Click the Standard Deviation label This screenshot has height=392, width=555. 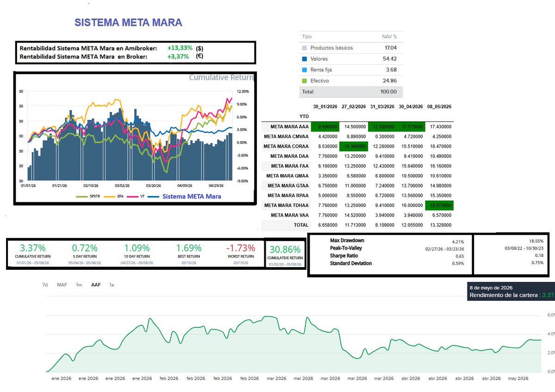coord(351,263)
